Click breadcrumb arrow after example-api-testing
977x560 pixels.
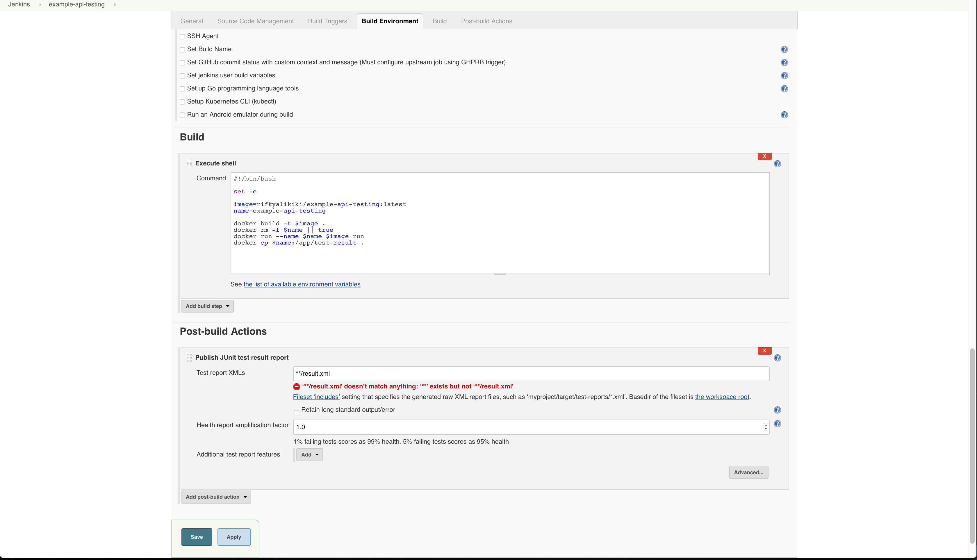point(115,5)
